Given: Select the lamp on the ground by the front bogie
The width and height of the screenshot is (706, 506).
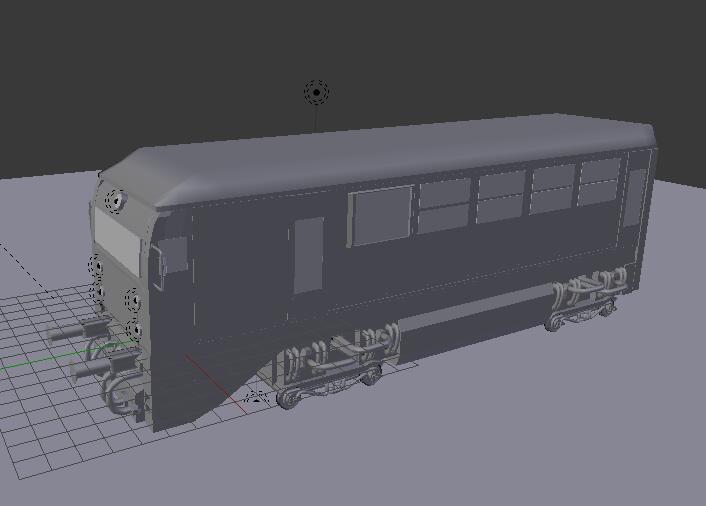Looking at the screenshot, I should click(x=257, y=398).
